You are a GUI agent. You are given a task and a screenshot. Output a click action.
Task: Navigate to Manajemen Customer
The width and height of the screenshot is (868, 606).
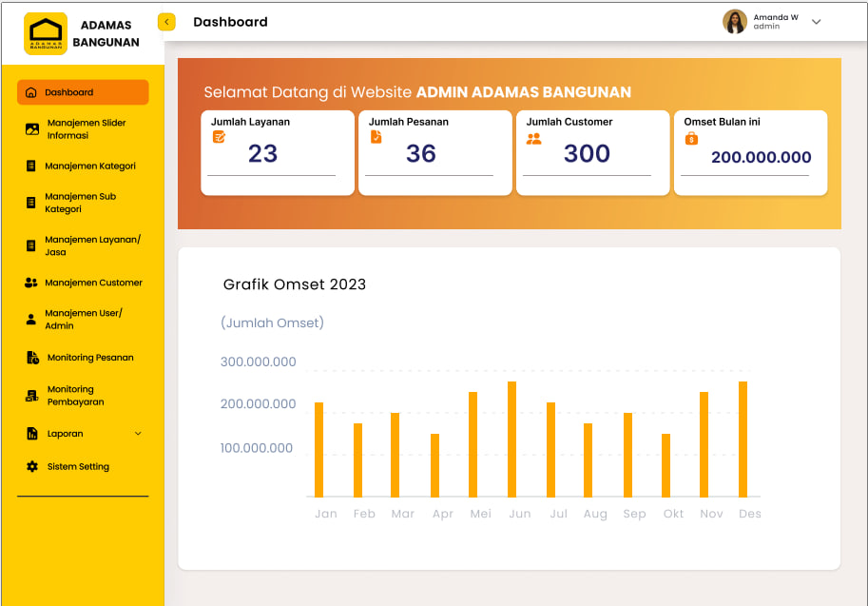93,283
